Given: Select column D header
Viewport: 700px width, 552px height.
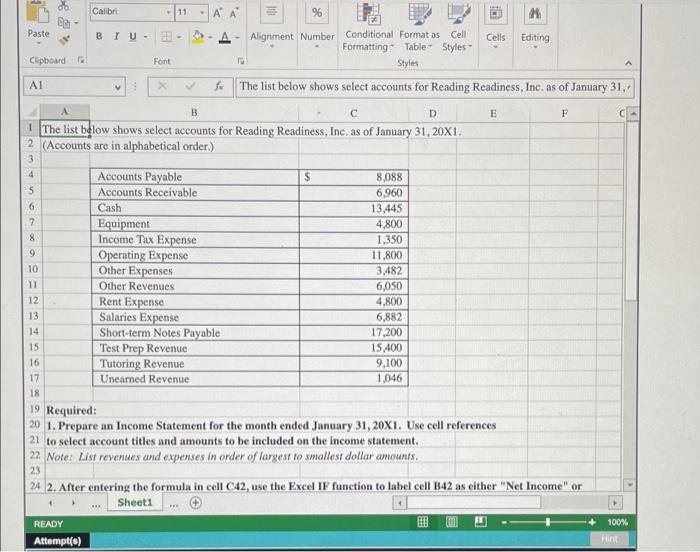Looking at the screenshot, I should 432,113.
